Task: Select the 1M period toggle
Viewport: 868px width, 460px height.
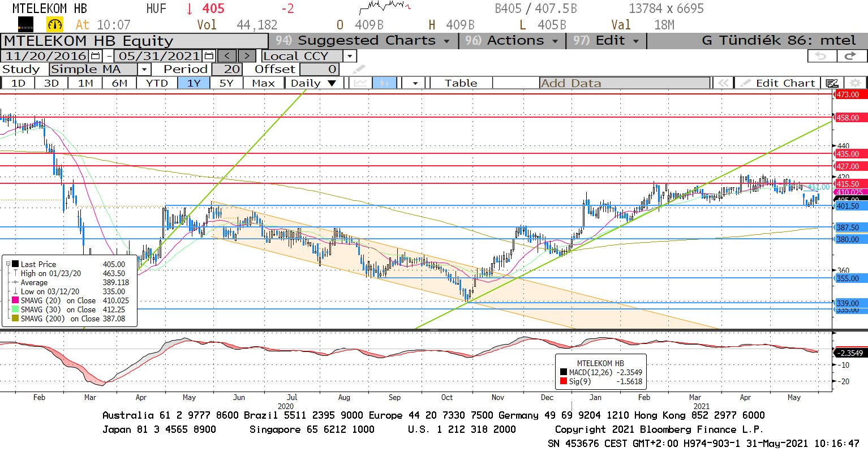Action: click(x=85, y=83)
